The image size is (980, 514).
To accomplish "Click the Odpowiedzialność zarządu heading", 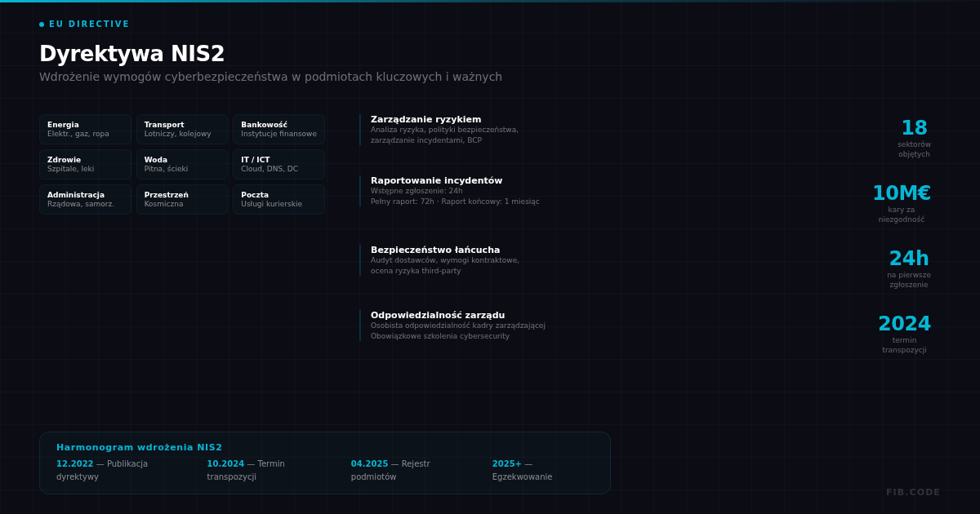I will pos(438,316).
